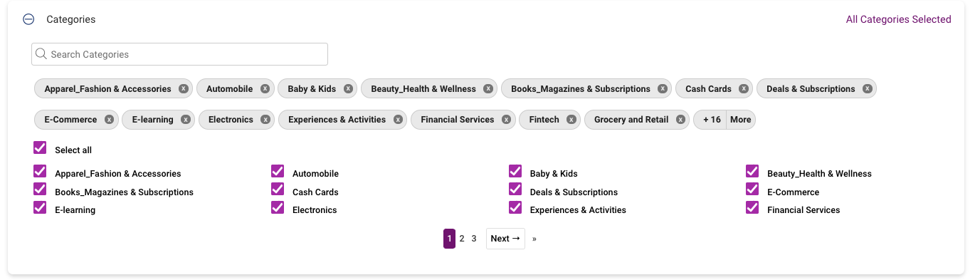Expand the +16 More tags button
This screenshot has height=280, width=980.
[x=725, y=120]
